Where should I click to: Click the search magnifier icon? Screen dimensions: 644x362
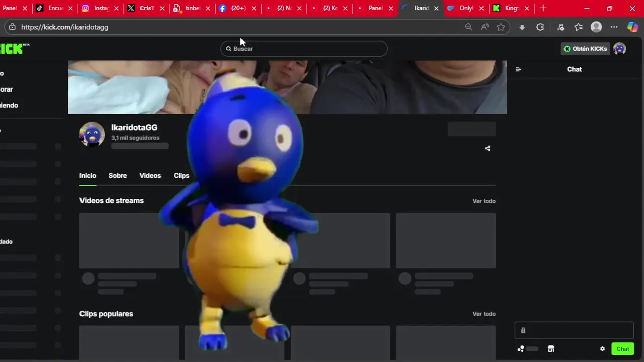228,49
